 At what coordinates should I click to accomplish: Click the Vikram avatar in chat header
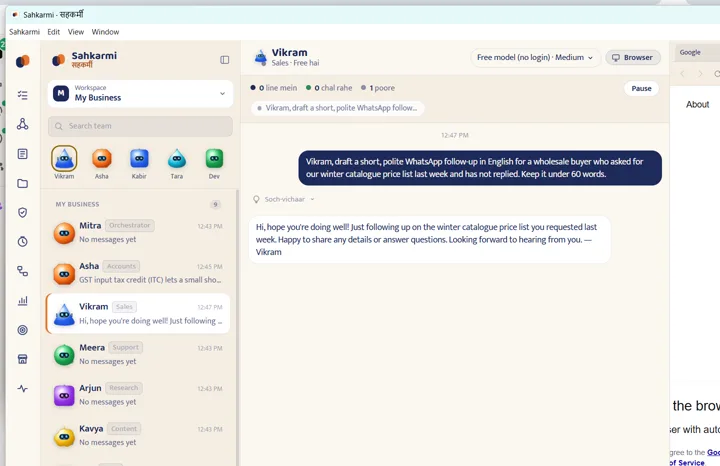pyautogui.click(x=261, y=57)
